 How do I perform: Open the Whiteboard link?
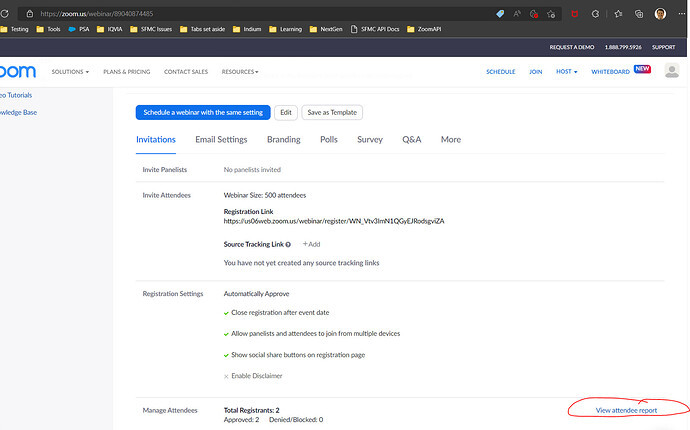click(610, 72)
